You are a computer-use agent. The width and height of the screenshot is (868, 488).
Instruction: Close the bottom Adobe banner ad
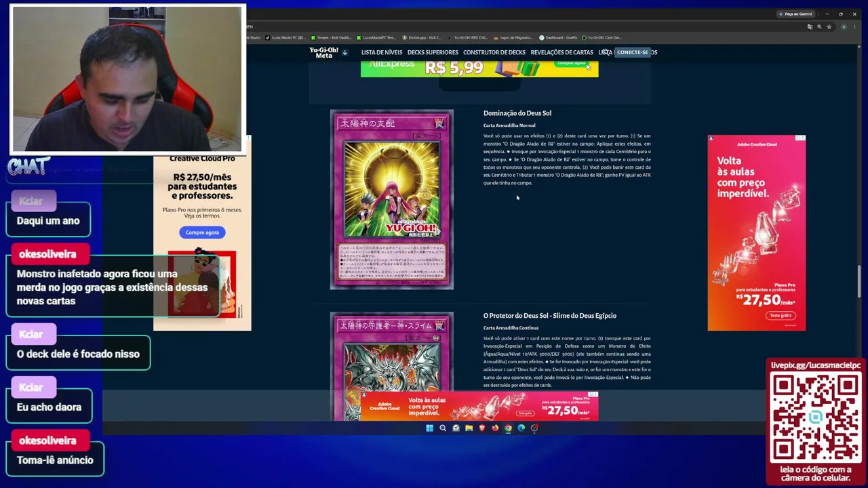click(x=594, y=394)
